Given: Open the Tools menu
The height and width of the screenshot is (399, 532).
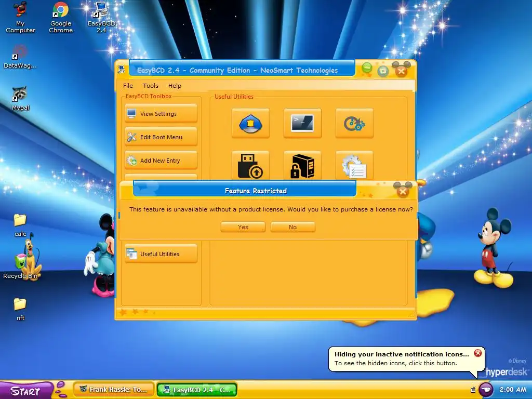Looking at the screenshot, I should (x=150, y=86).
